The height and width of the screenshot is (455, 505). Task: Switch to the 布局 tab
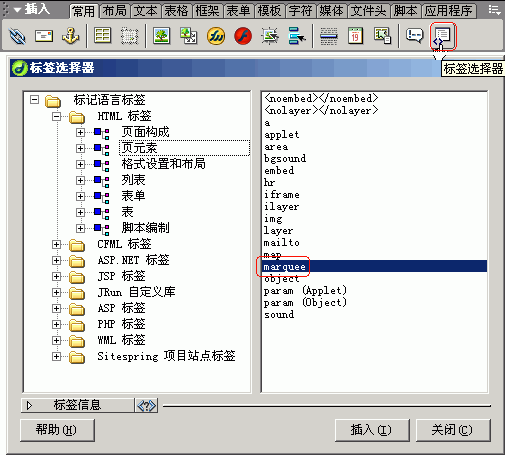point(114,11)
